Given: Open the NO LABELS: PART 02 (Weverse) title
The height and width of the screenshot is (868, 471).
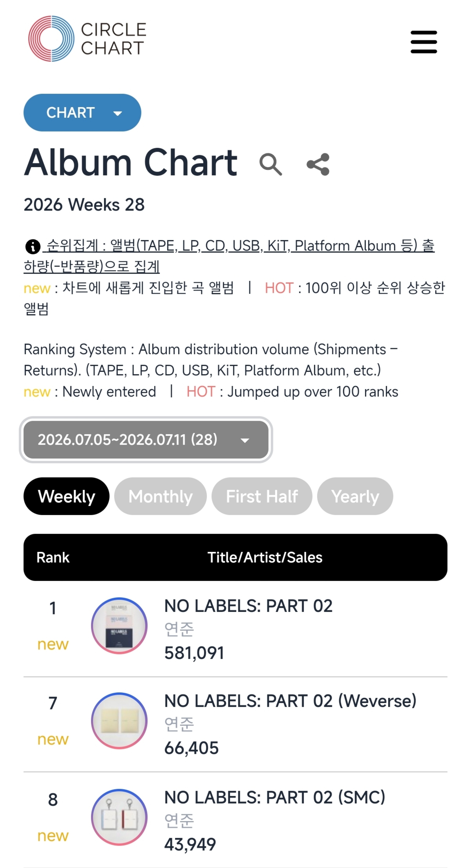Looking at the screenshot, I should (x=290, y=701).
